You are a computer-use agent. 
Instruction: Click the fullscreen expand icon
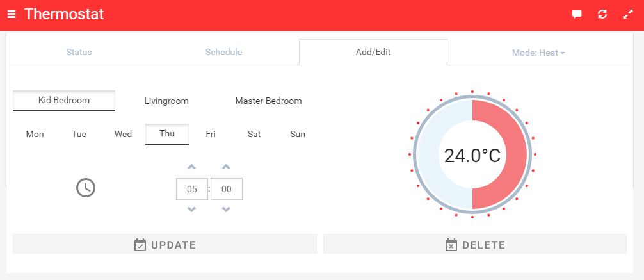click(x=628, y=14)
